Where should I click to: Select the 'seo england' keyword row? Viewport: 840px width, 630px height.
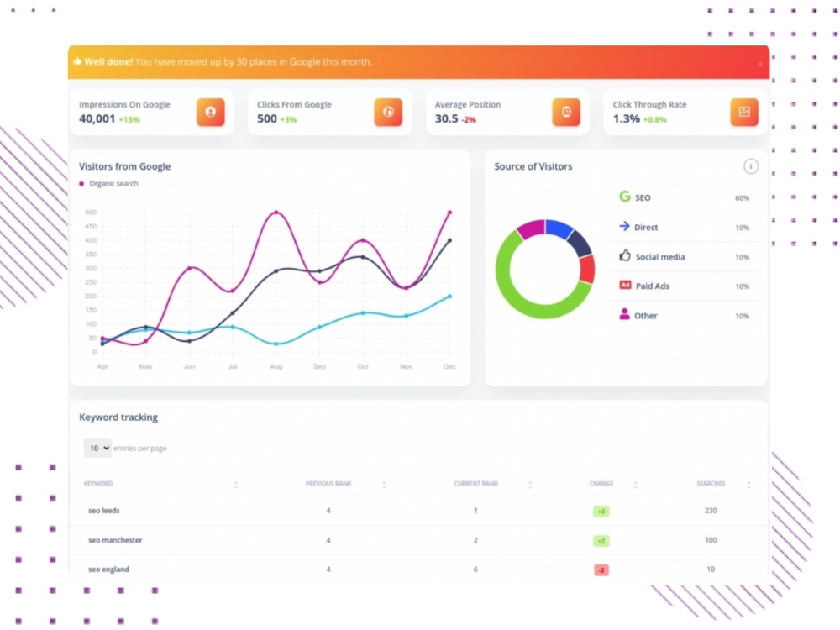pyautogui.click(x=419, y=569)
